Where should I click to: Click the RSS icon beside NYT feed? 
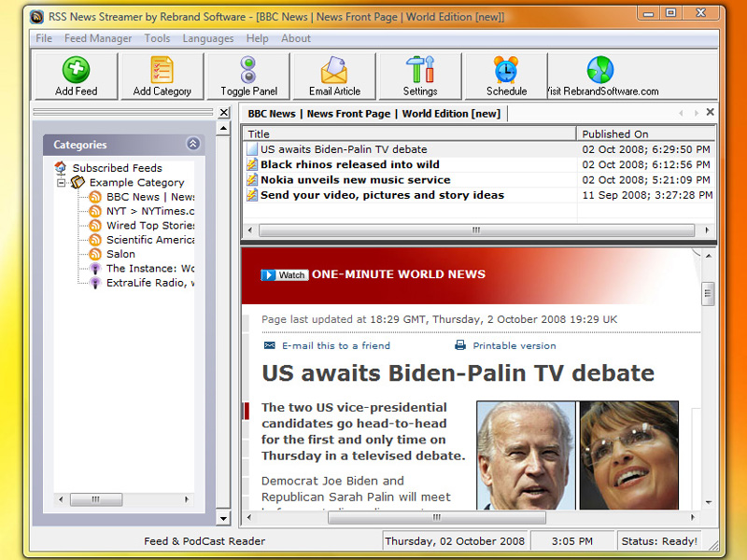(95, 211)
